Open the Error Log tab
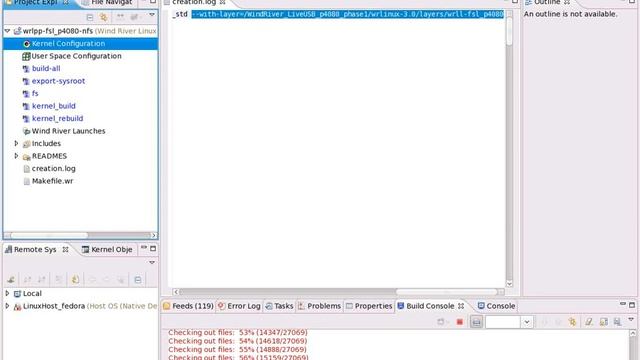The image size is (640, 360). (x=239, y=306)
